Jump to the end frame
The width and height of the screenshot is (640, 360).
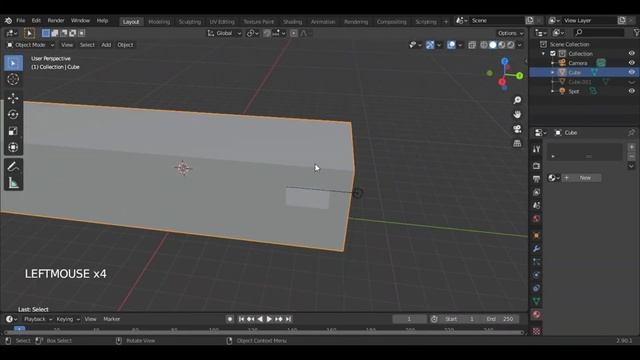click(288, 319)
